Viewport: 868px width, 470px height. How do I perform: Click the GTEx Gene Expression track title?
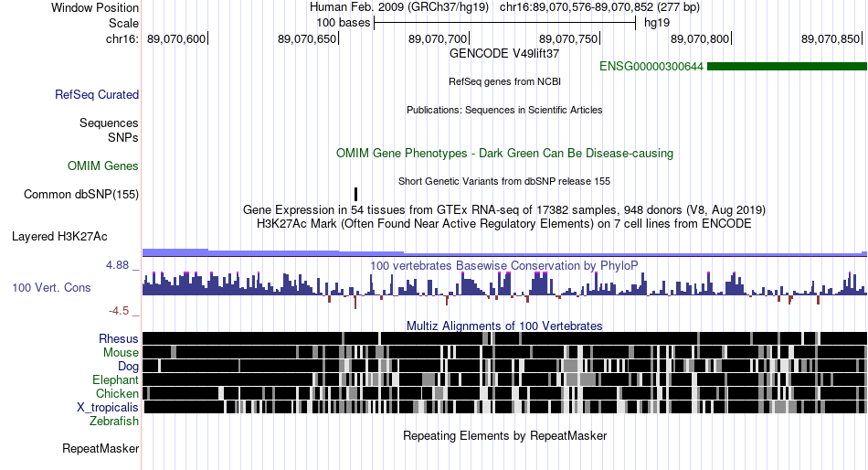(x=504, y=210)
